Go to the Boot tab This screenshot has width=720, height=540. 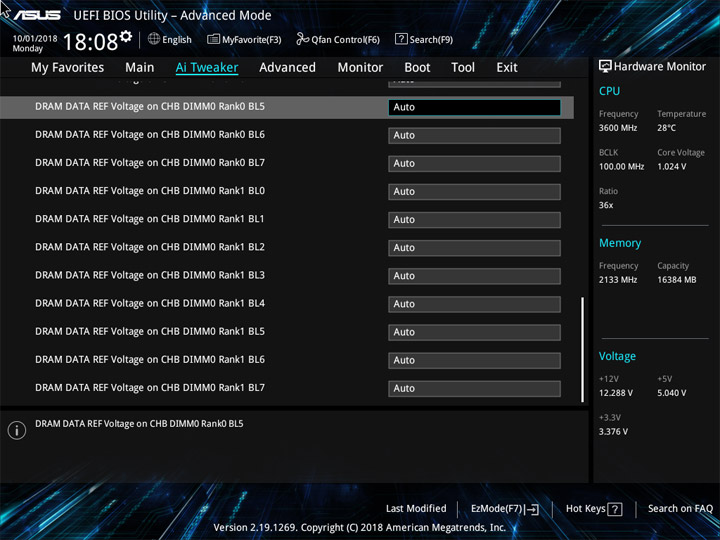pos(417,68)
